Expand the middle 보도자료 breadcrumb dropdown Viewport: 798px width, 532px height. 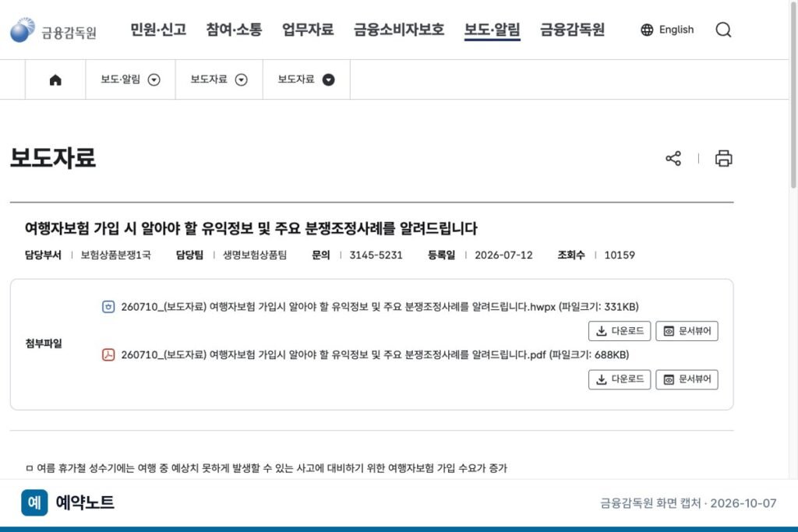tap(242, 80)
